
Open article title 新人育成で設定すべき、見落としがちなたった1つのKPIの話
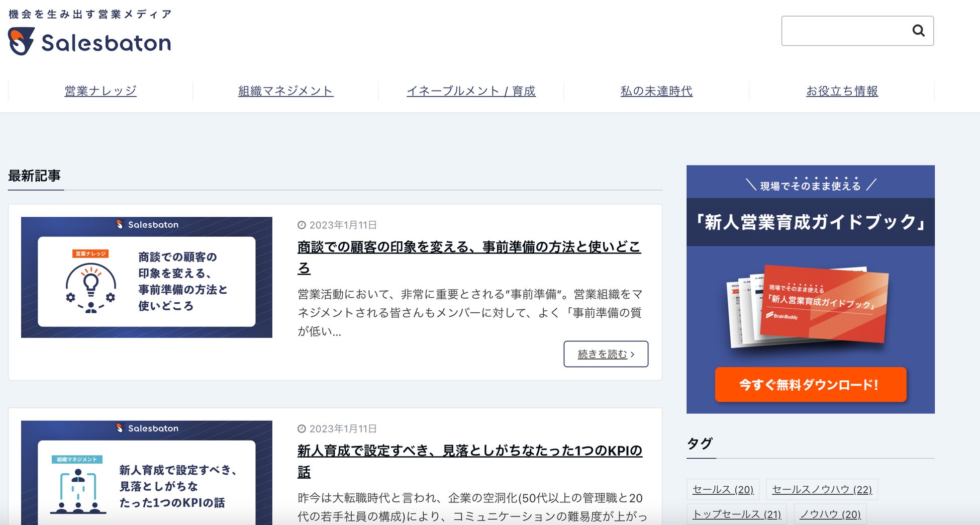pos(470,461)
